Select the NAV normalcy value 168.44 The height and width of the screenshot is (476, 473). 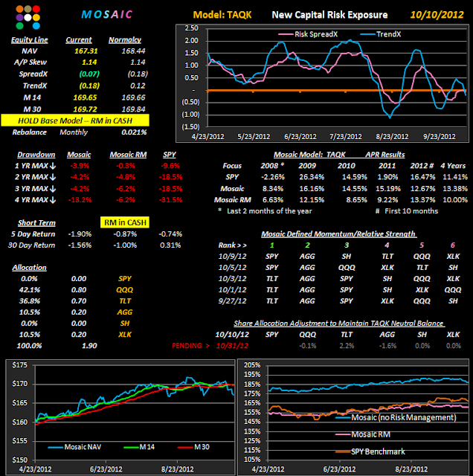pyautogui.click(x=133, y=51)
